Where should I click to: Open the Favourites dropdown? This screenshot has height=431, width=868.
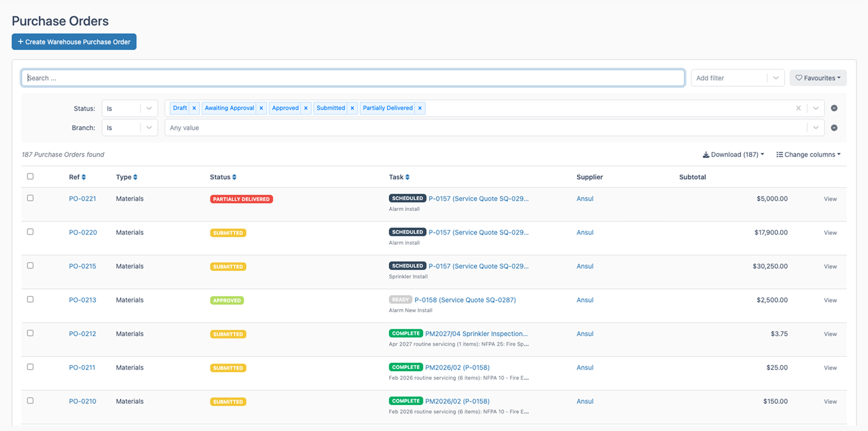(x=818, y=78)
